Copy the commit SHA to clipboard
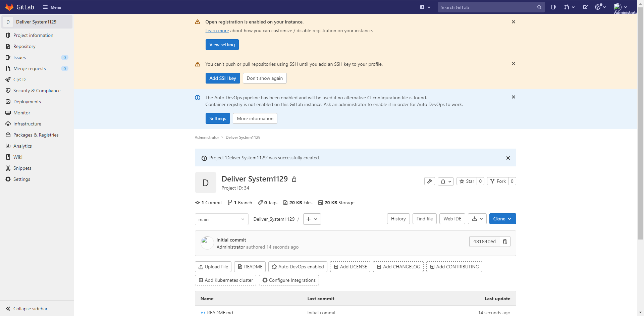This screenshot has width=644, height=316. [505, 242]
